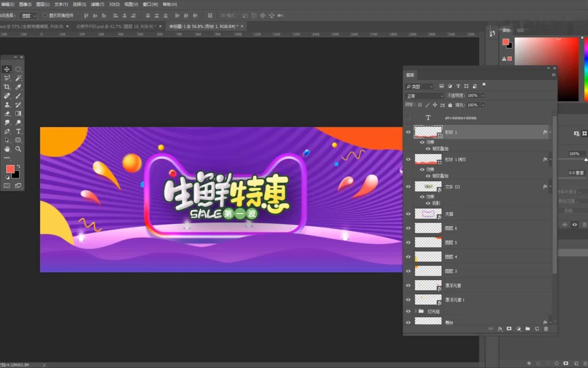The width and height of the screenshot is (588, 368).
Task: Select the Dodge tool
Action: [18, 122]
